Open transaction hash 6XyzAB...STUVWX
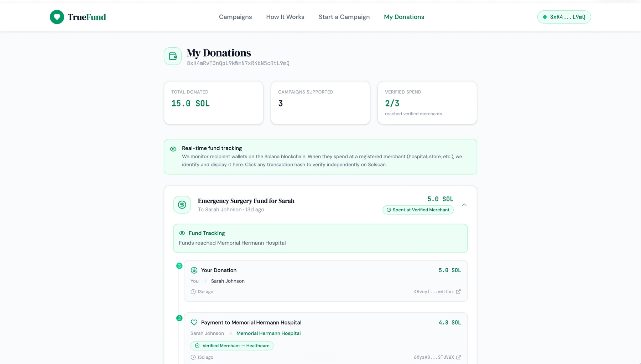 pos(434,357)
